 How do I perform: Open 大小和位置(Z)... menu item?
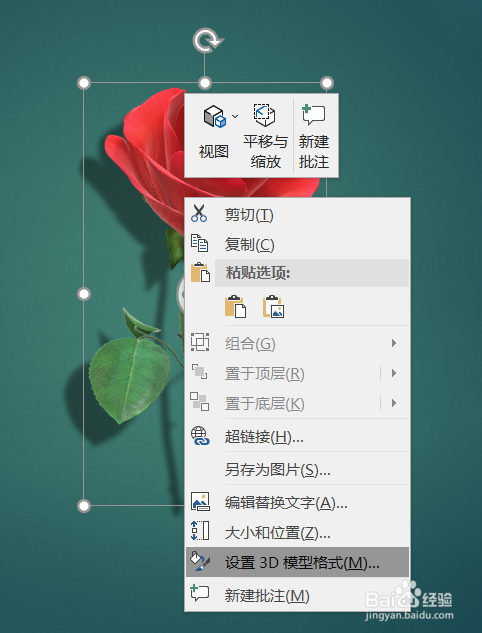click(298, 533)
